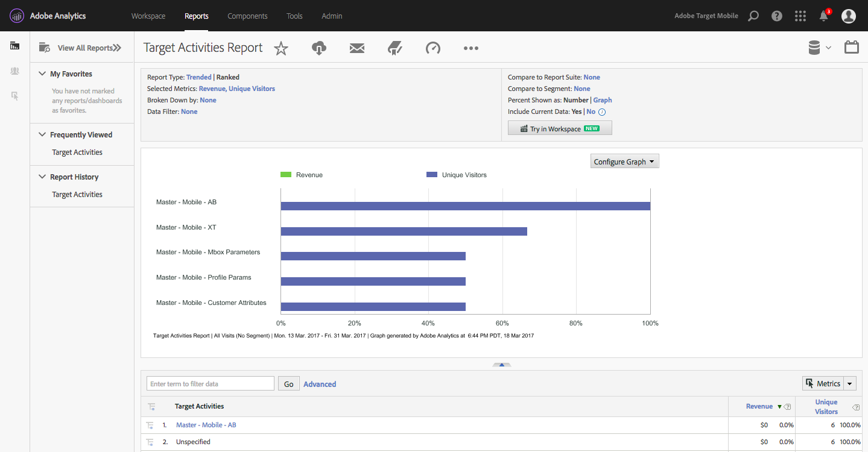Click Data Filter None link
This screenshot has height=452, width=868.
189,111
